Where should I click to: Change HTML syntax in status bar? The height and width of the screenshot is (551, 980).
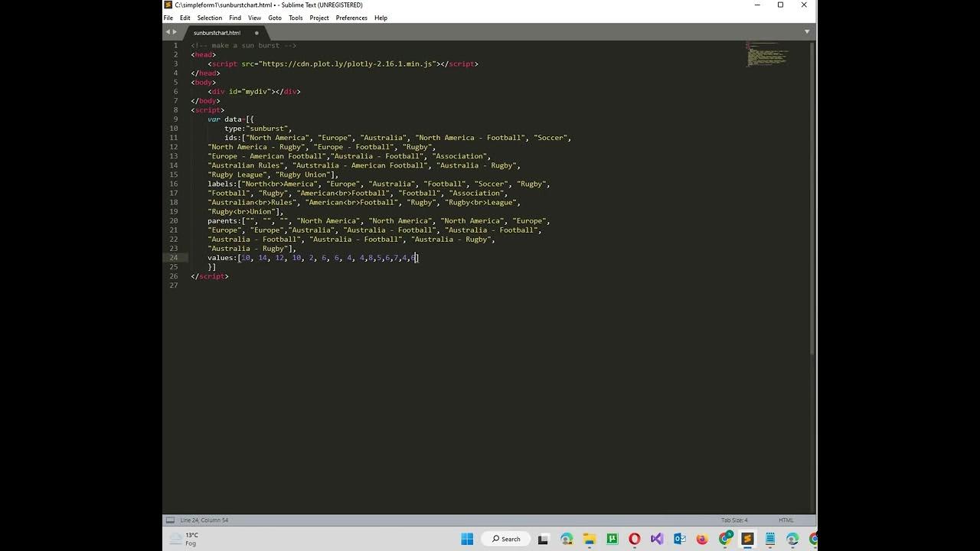coord(786,520)
